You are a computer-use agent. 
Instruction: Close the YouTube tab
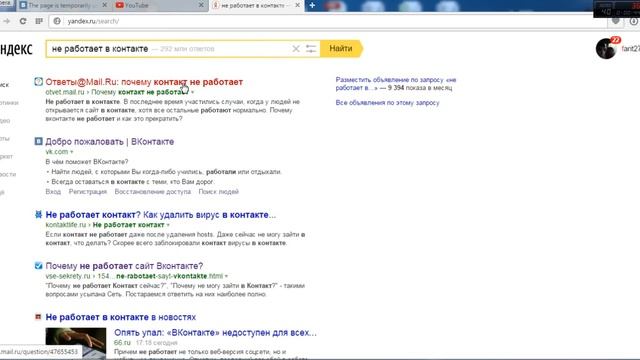coord(201,5)
